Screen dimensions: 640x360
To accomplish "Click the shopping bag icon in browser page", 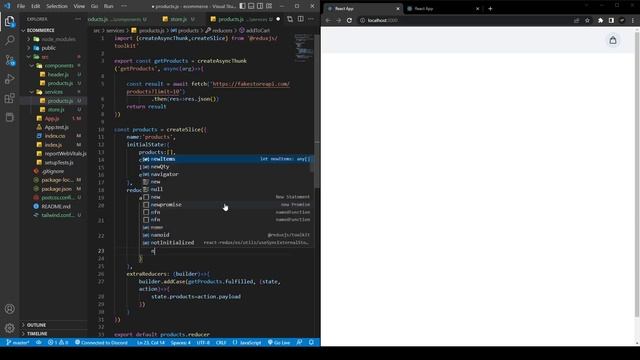I will click(613, 40).
